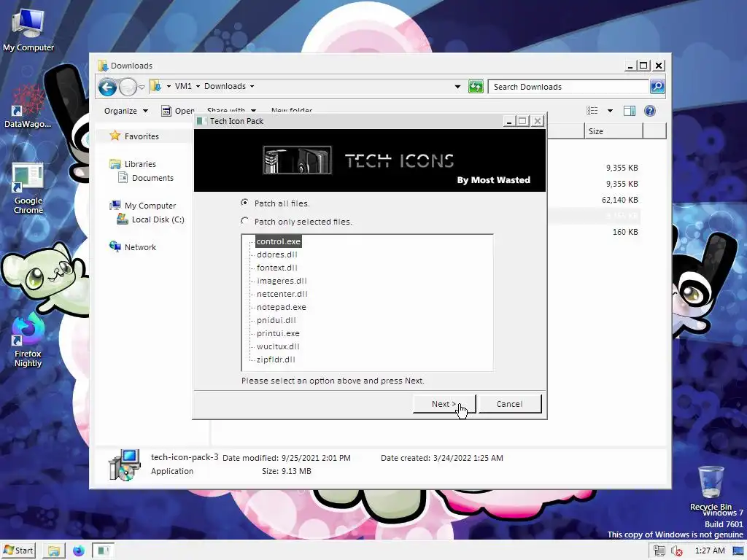Open Local Disk (C:) in sidebar
Image resolution: width=747 pixels, height=560 pixels.
(x=150, y=219)
